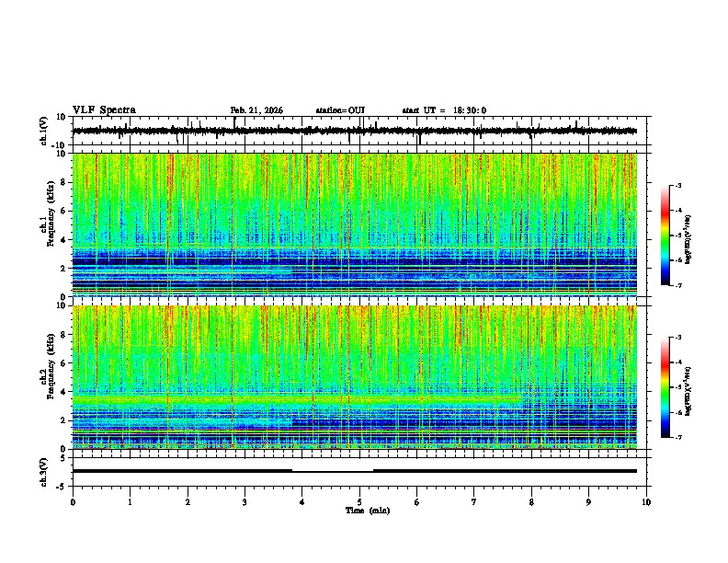The image size is (728, 563).
Task: Click the "2" kHz tick on ch.2 frequency axis
Action: coord(63,420)
